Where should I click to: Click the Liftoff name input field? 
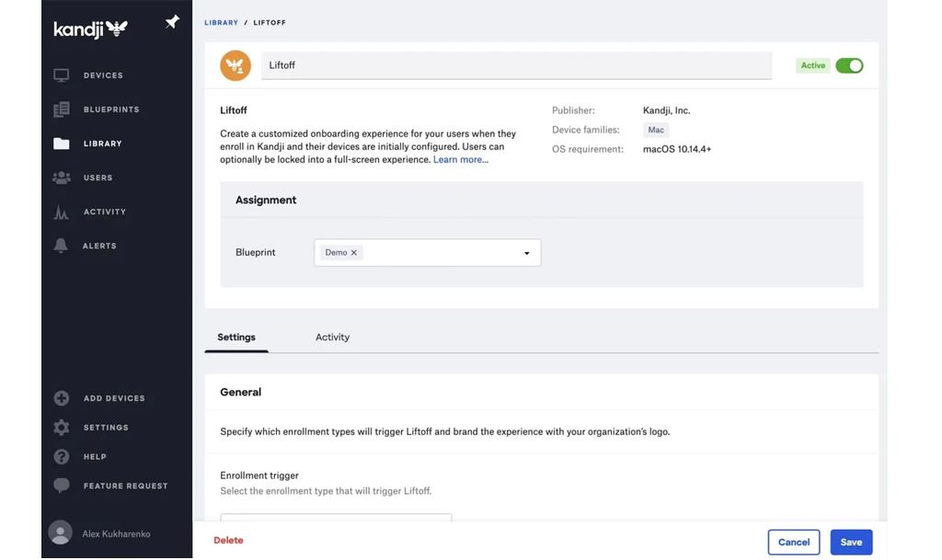pos(515,65)
